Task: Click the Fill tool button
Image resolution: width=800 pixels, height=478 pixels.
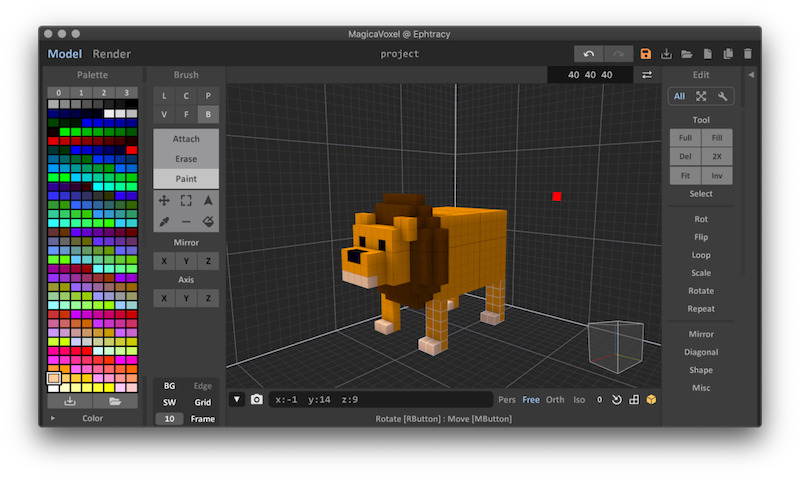Action: tap(717, 138)
